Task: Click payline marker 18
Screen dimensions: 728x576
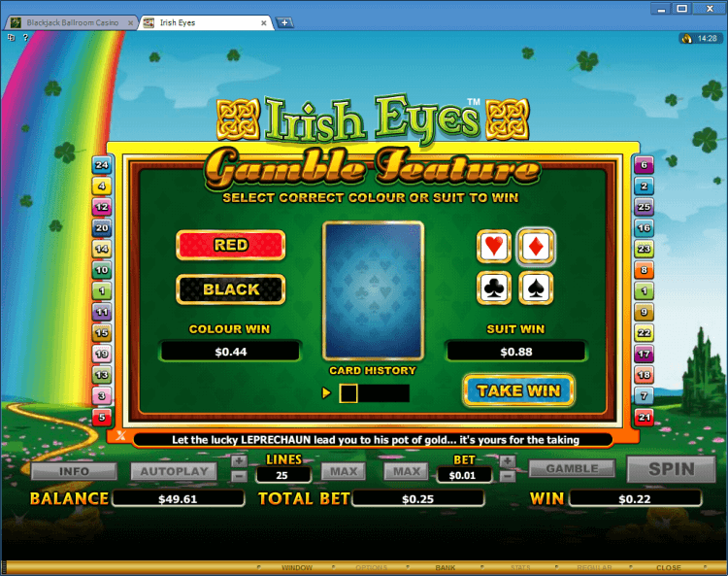Action: tap(644, 374)
